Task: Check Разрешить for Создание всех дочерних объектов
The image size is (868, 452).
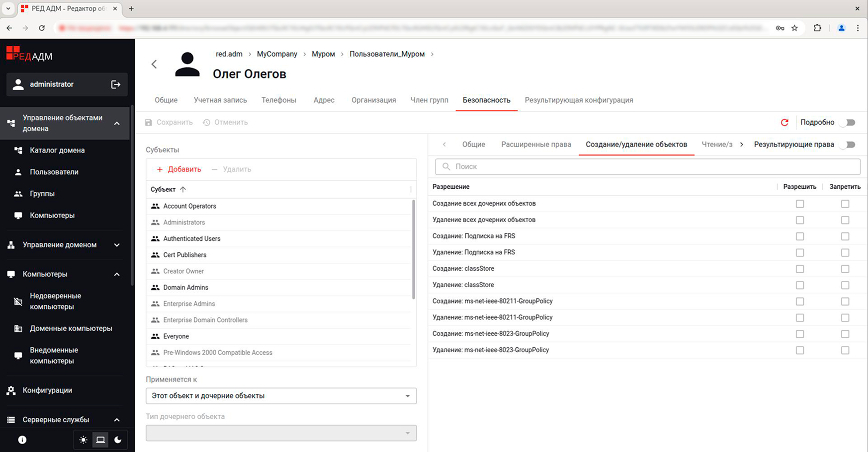Action: coord(800,204)
